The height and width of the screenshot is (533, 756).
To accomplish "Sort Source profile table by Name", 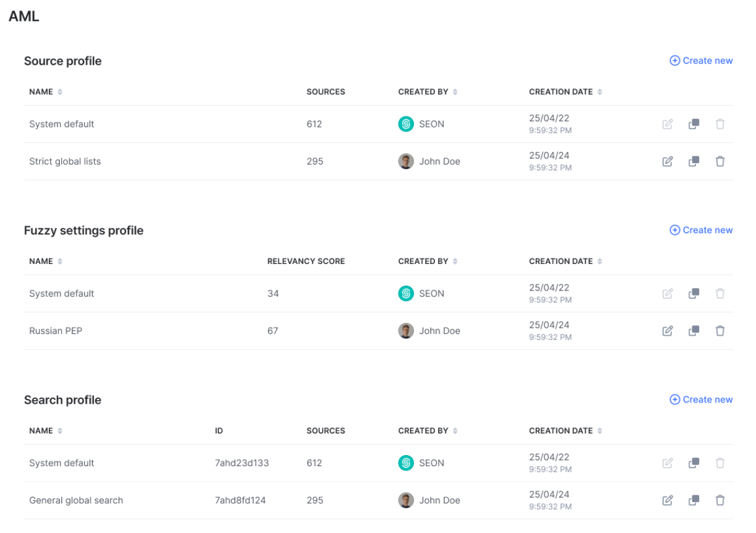I will click(60, 92).
